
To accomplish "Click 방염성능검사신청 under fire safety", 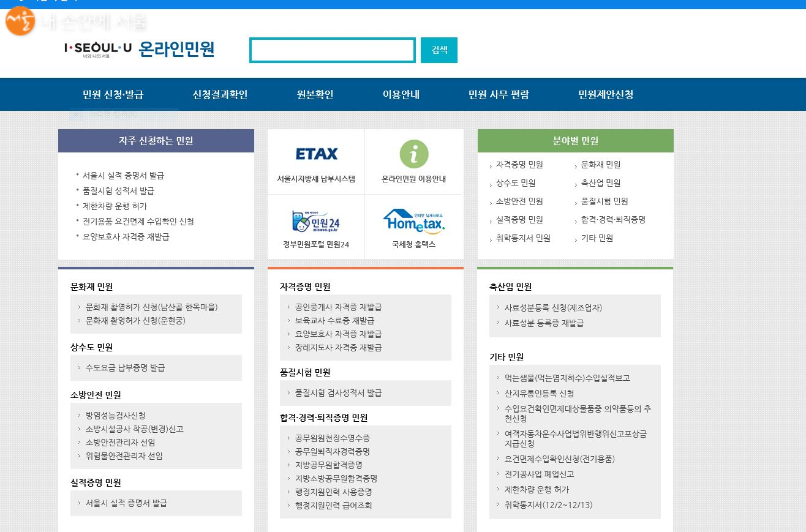I will [x=115, y=416].
